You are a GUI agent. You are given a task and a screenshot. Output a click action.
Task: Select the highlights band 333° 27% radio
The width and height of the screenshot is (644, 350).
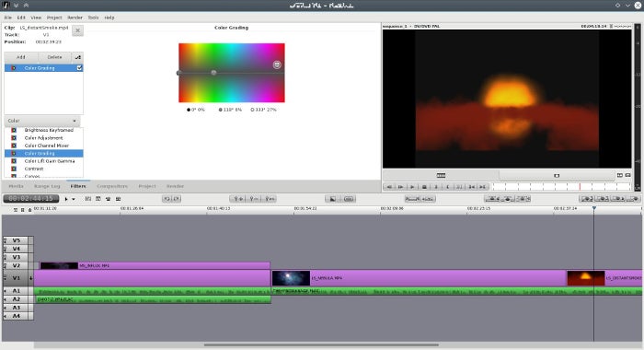252,110
